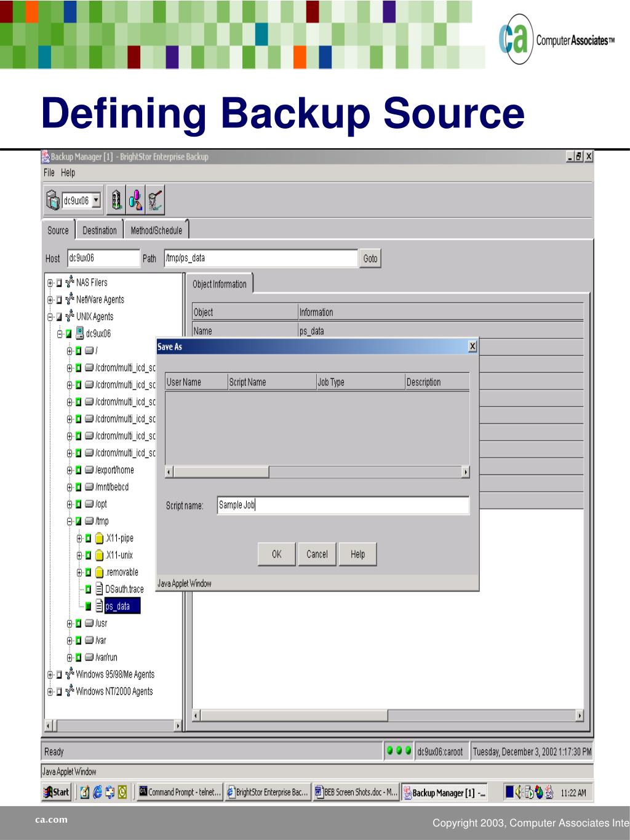
Task: Click the Windows NT/2000 Agents network icon
Action: pyautogui.click(x=70, y=691)
